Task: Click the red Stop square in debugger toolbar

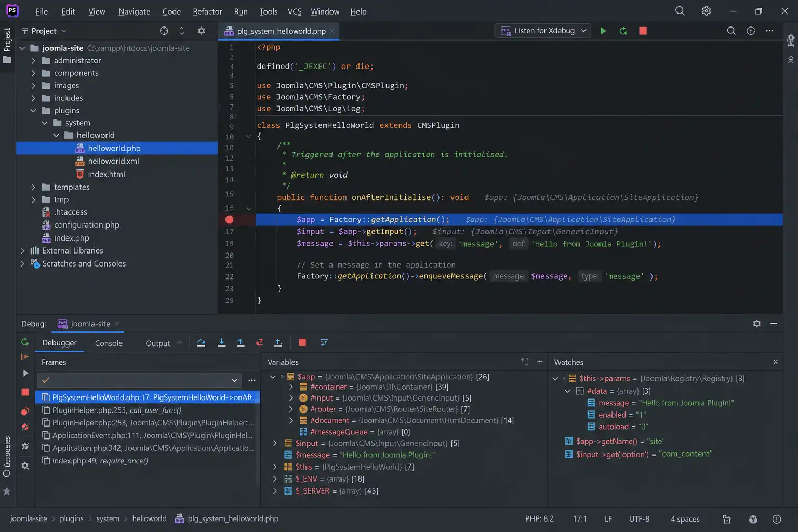Action: (x=302, y=342)
